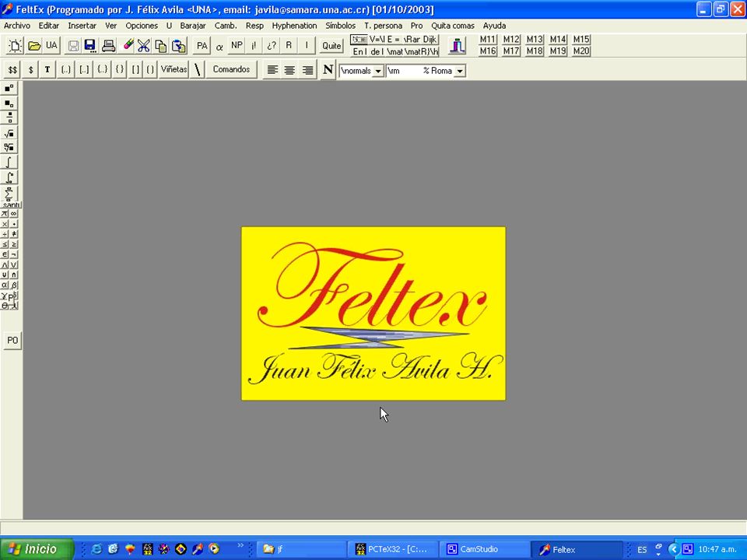Insert alpha symbol from top toolbar
The height and width of the screenshot is (560, 747).
point(219,47)
